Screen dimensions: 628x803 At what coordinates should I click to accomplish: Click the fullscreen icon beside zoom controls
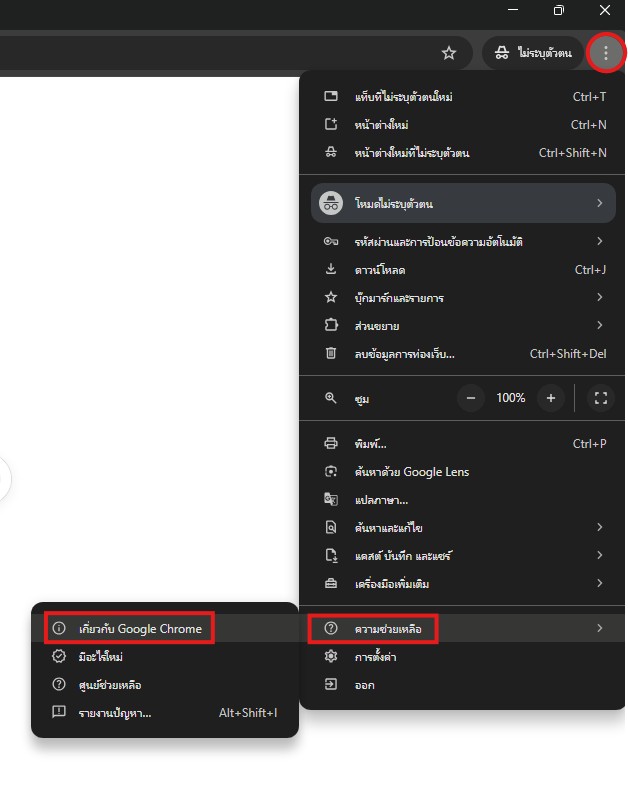tap(600, 398)
